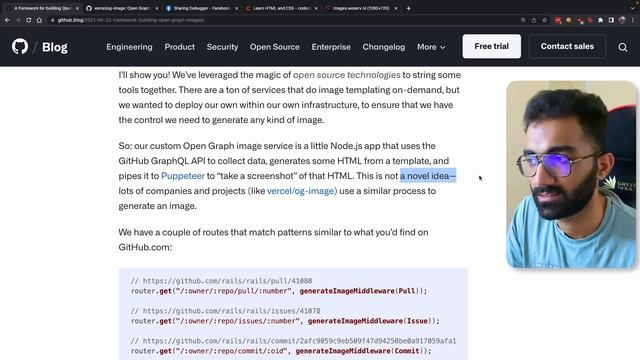
Task: Expand the More dropdown in blog nav
Action: pos(431,47)
